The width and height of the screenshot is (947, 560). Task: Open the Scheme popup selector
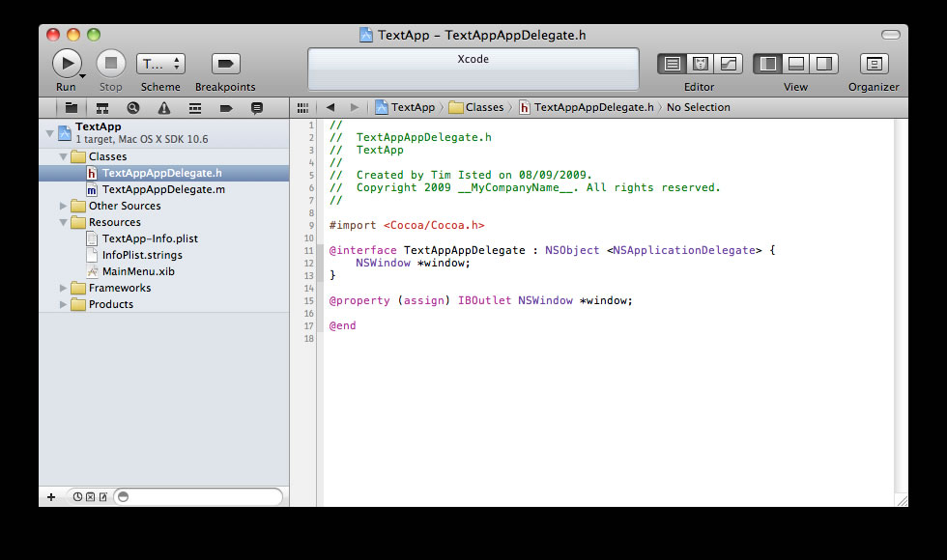click(160, 64)
